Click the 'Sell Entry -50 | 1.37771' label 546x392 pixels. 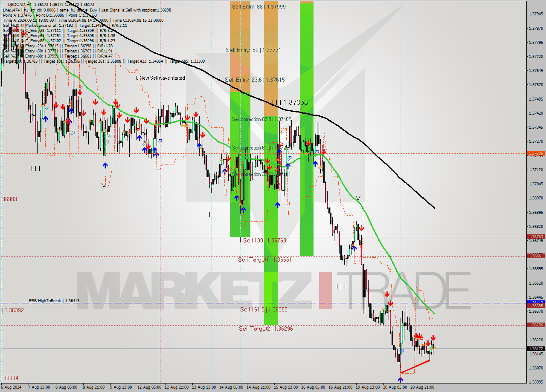pos(253,50)
